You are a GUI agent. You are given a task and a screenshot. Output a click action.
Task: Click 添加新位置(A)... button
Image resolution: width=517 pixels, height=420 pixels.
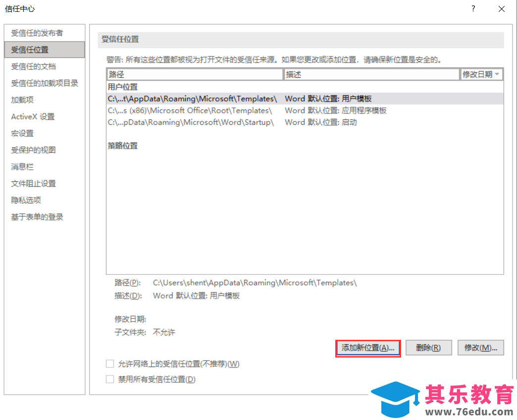[368, 348]
